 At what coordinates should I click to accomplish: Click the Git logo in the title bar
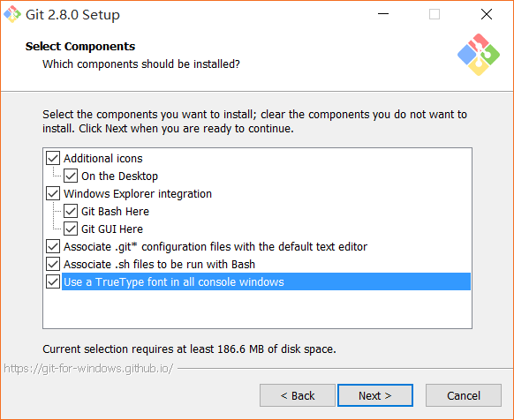tap(12, 14)
